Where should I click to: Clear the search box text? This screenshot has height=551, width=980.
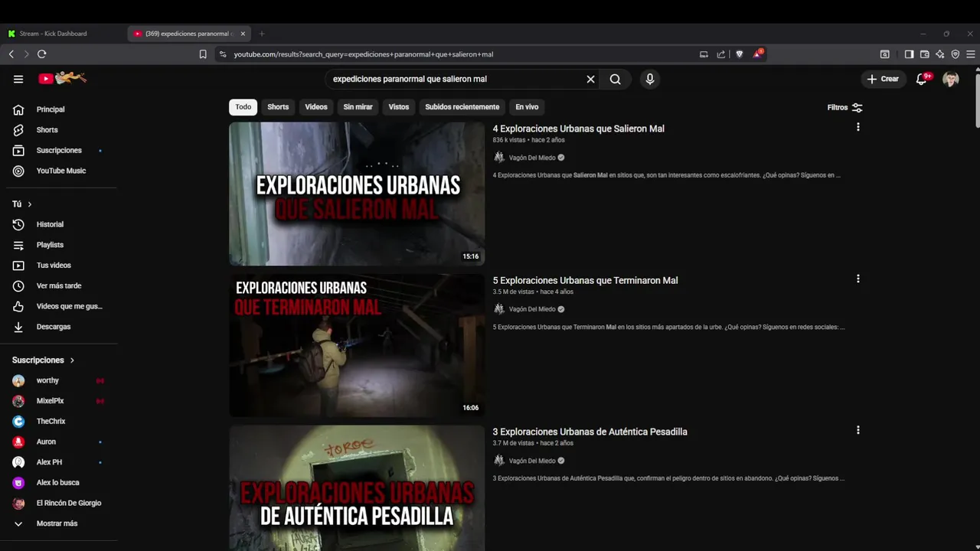pyautogui.click(x=590, y=79)
